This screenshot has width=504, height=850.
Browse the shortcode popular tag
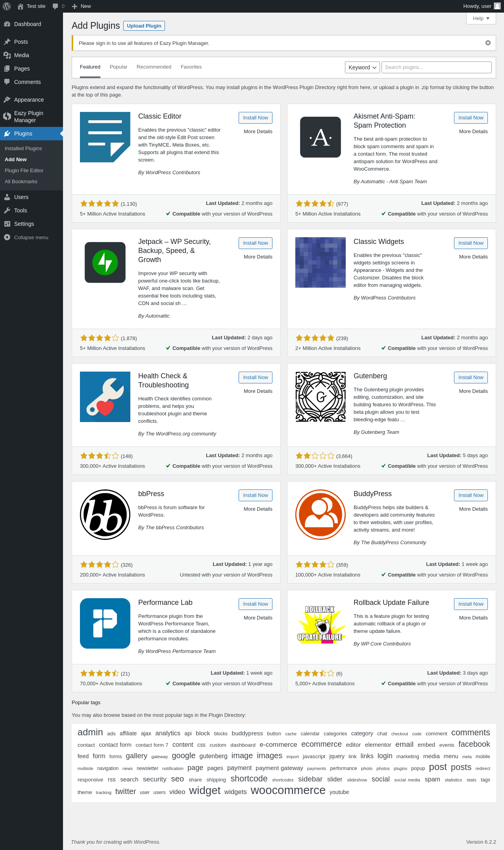click(x=249, y=779)
